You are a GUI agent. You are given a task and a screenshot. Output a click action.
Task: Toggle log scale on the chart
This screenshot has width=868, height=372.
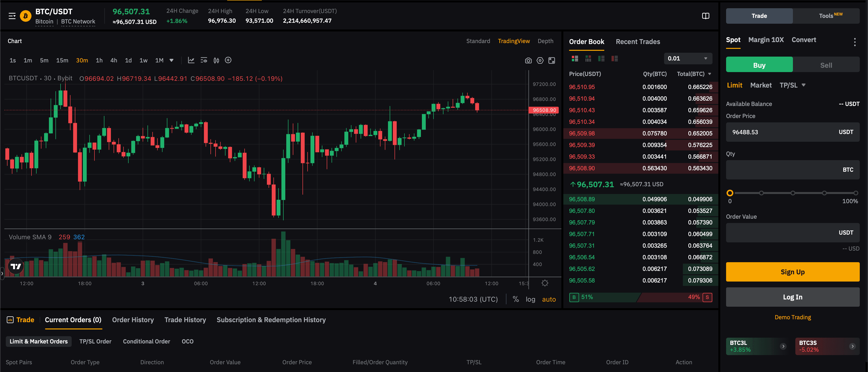coord(530,299)
